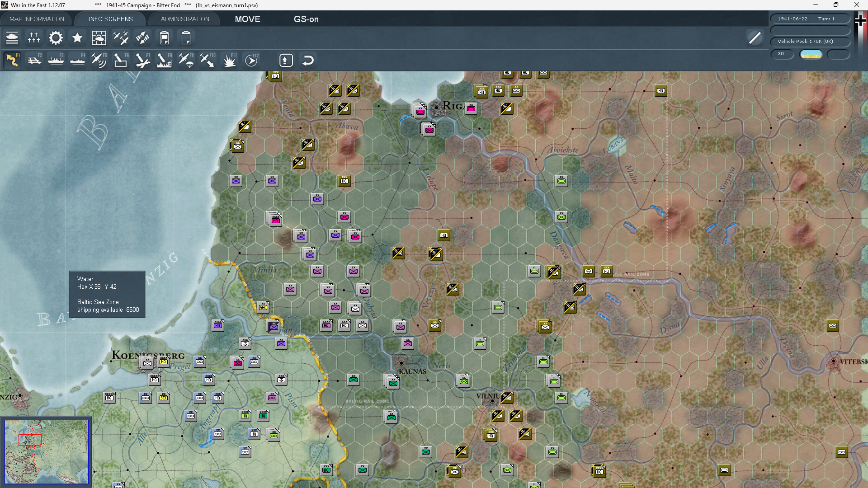Click the Riga city marker
Viewport: 868px width, 488px height.
pyautogui.click(x=436, y=108)
